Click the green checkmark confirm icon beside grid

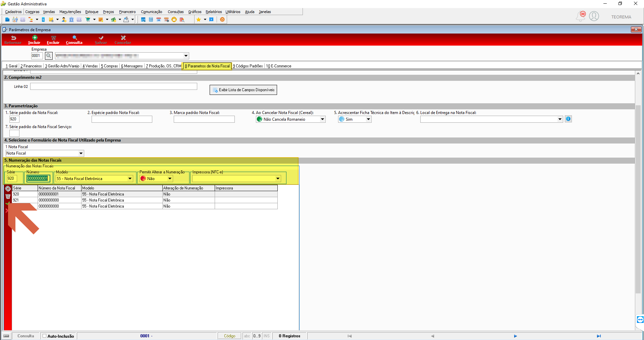coord(8,204)
